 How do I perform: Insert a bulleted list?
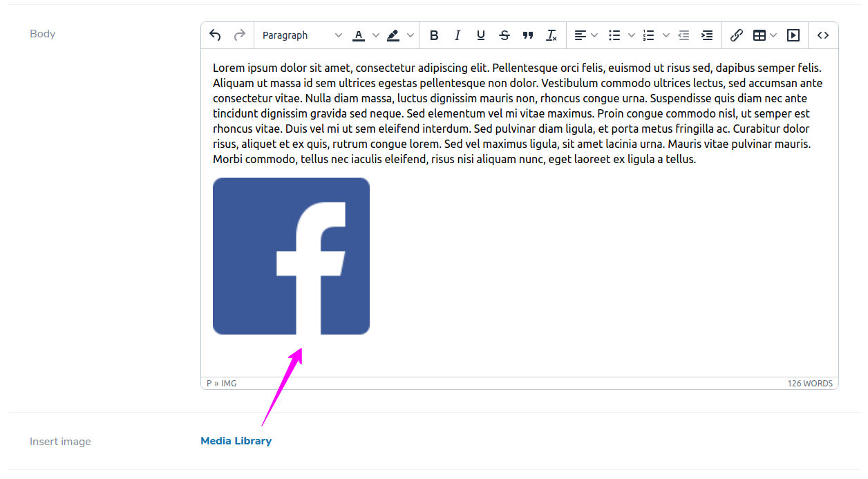click(614, 35)
